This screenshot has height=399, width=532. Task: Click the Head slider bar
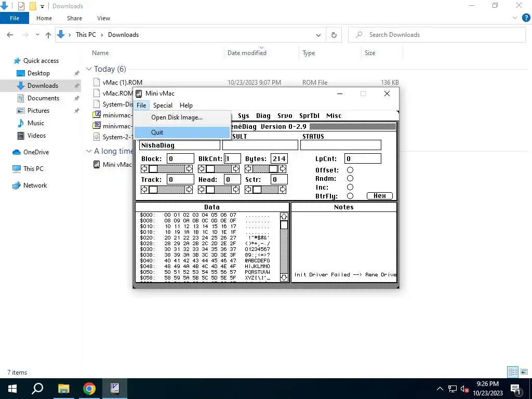219,189
